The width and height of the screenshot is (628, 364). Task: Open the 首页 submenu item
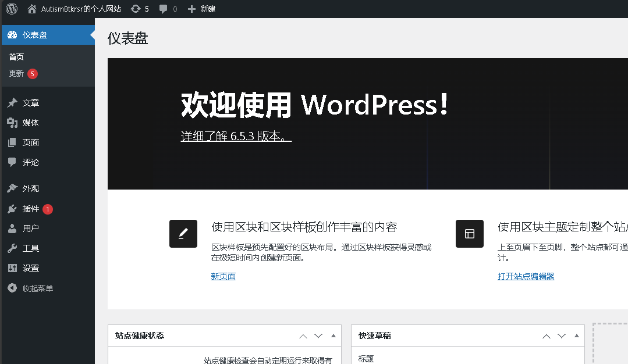coord(16,57)
